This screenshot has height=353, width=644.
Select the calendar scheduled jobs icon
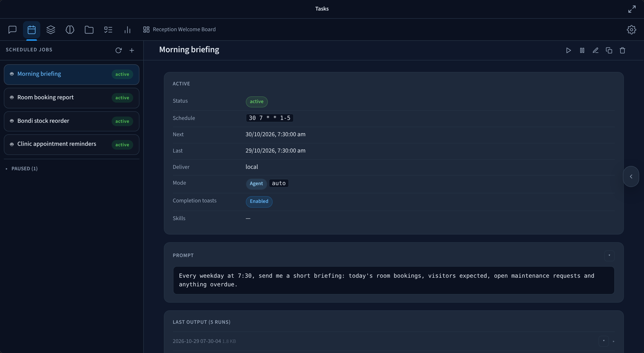coord(31,29)
